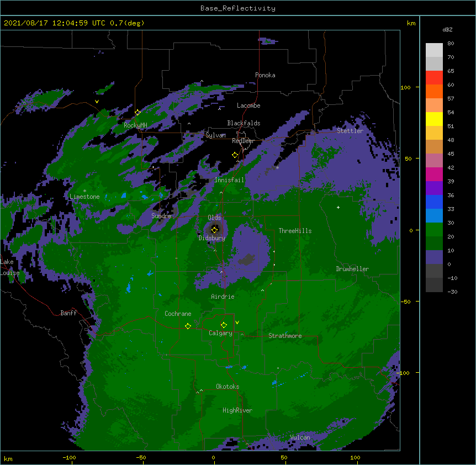Click the Airdrie city label
The width and height of the screenshot is (476, 465).
(x=223, y=297)
